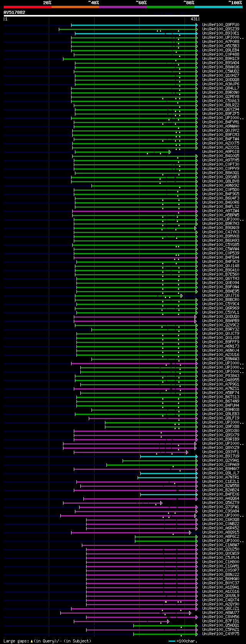Click the UniRef100_A9PGI8 label
The image size is (246, 644).
click(x=221, y=152)
